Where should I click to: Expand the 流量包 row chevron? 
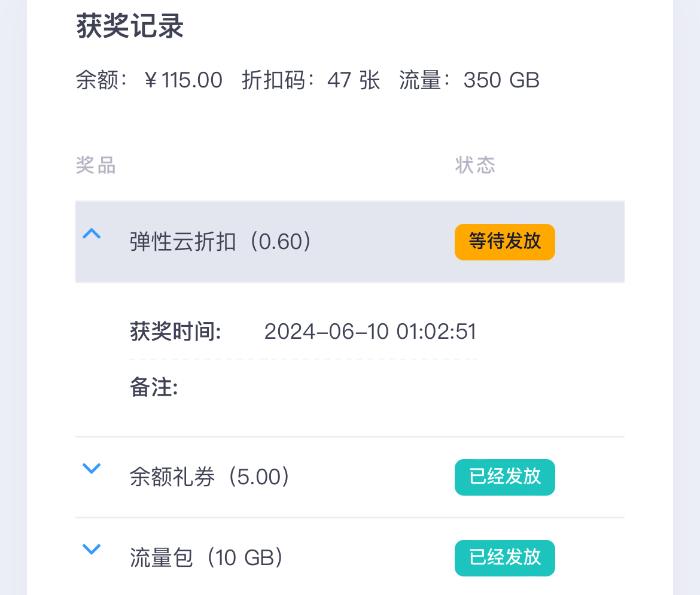click(x=92, y=550)
